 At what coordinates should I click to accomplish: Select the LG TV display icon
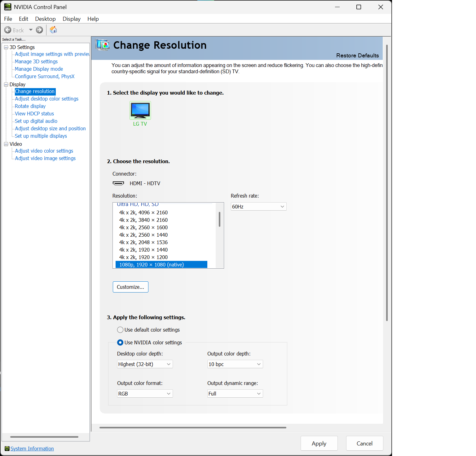click(x=140, y=110)
